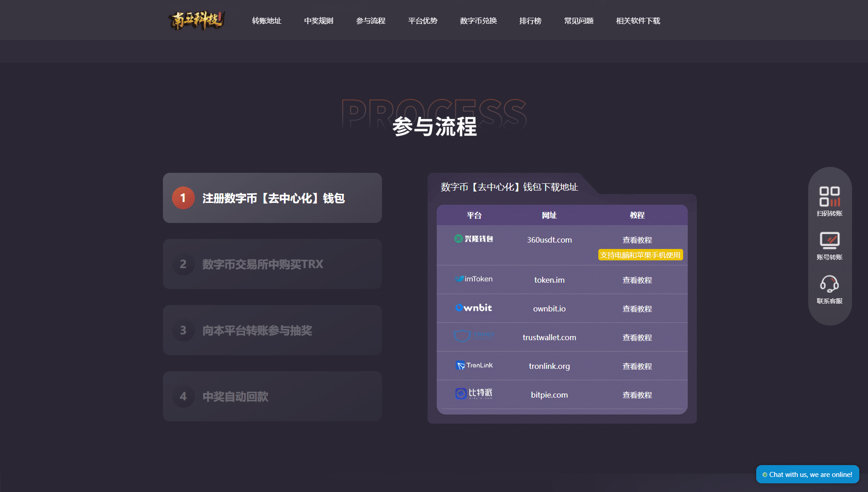Select step 1 注册数字币钱包
This screenshot has width=868, height=492.
tap(272, 198)
